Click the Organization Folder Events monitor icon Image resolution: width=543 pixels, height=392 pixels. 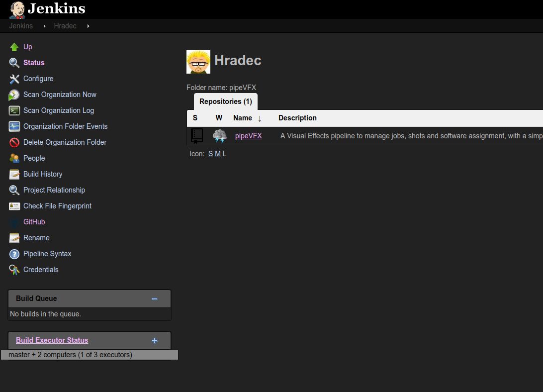click(x=14, y=126)
